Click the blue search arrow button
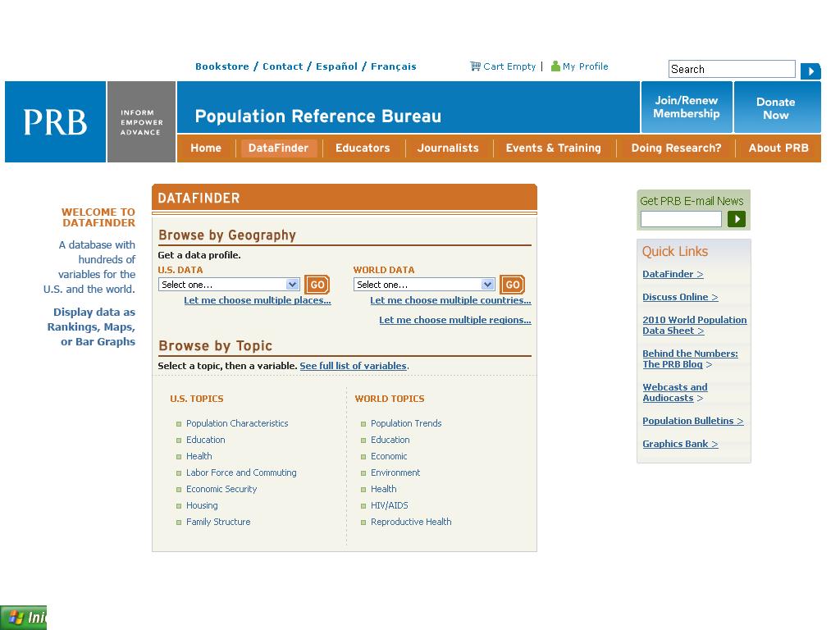The height and width of the screenshot is (630, 840). [810, 71]
